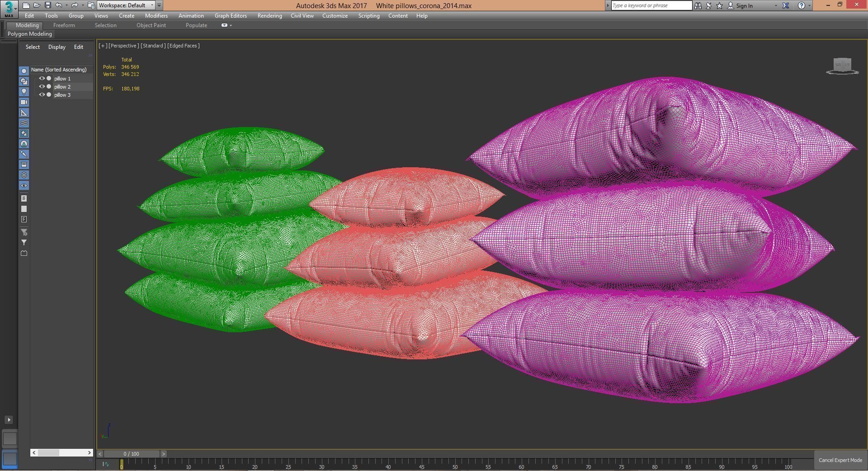
Task: Create a new scene file
Action: [26, 5]
